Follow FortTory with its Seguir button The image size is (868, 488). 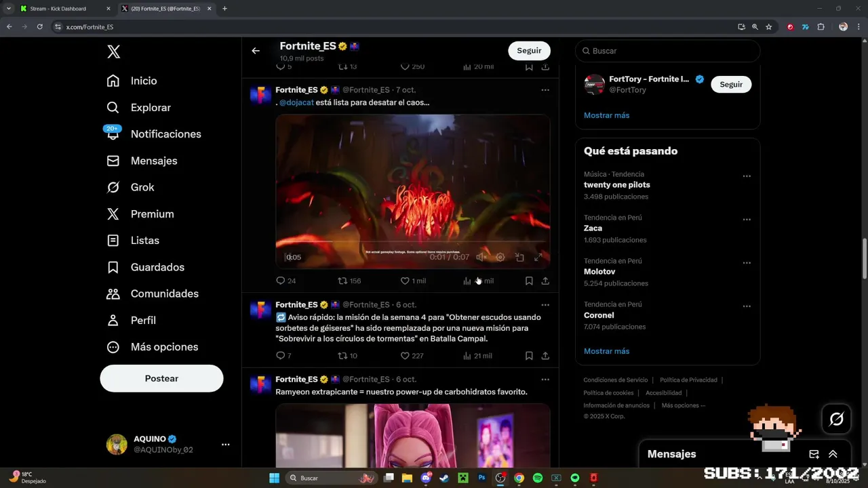731,85
